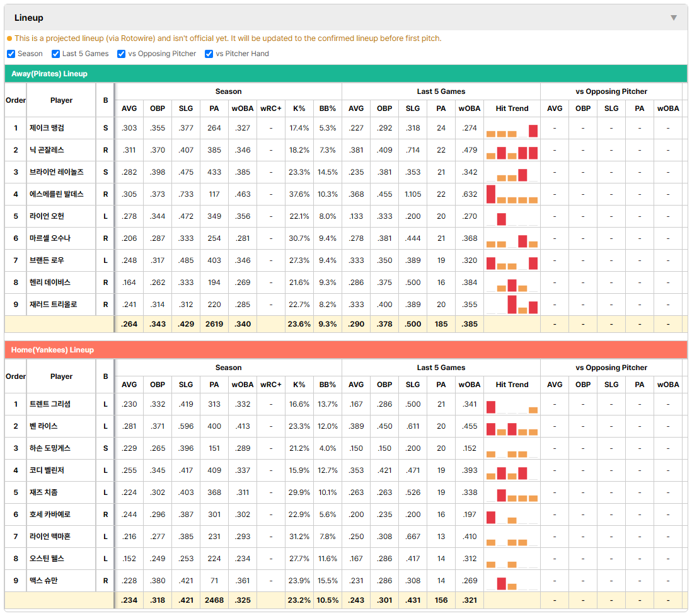Screen dimensions: 692x616
Task: Collapse the Lineup panel arrow
Action: point(674,18)
